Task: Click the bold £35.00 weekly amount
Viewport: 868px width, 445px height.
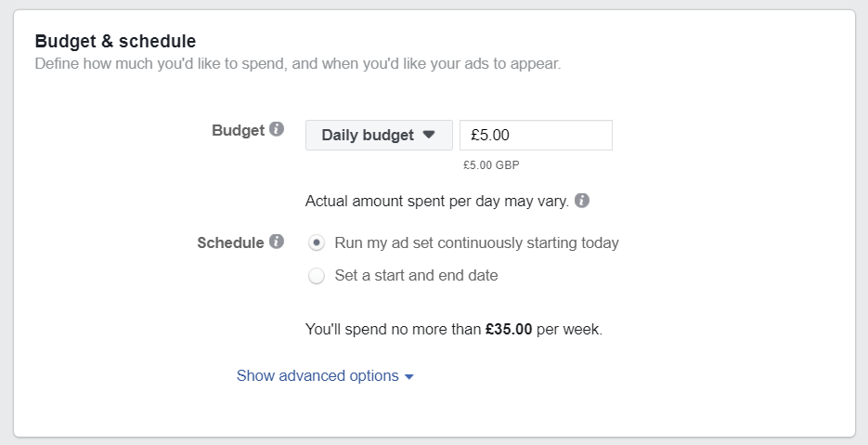Action: pyautogui.click(x=509, y=329)
